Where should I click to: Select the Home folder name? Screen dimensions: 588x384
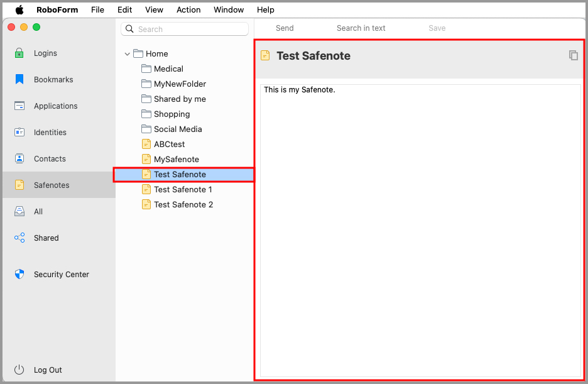[157, 53]
